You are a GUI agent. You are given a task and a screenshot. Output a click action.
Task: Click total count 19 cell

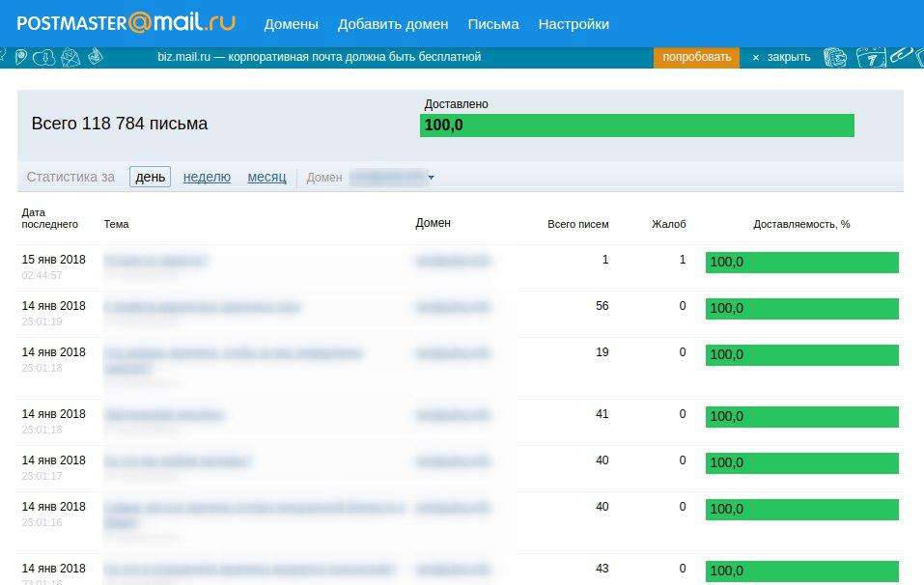602,352
